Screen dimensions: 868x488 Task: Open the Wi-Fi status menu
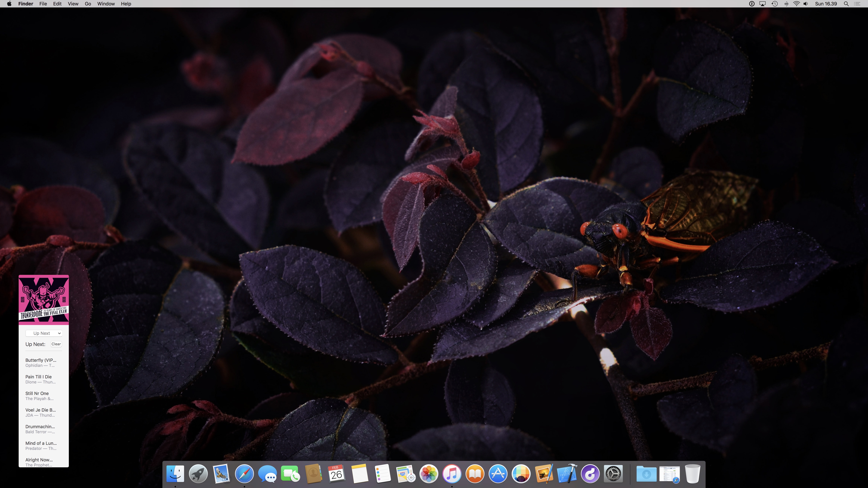click(797, 4)
